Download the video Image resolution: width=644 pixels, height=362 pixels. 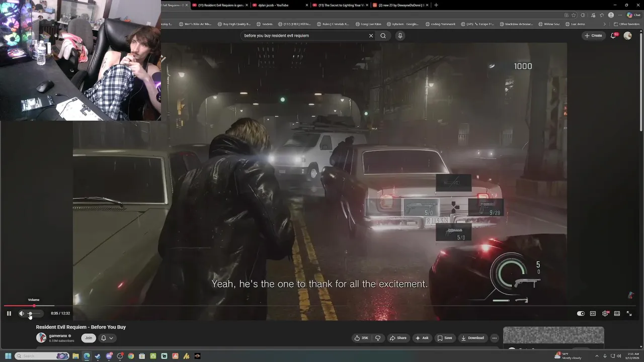[473, 338]
